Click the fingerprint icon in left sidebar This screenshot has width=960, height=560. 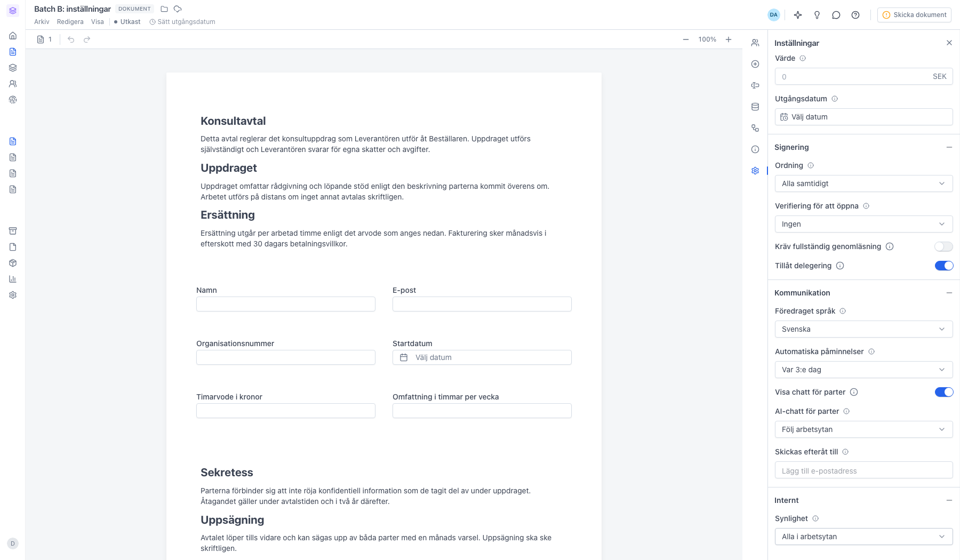[13, 100]
